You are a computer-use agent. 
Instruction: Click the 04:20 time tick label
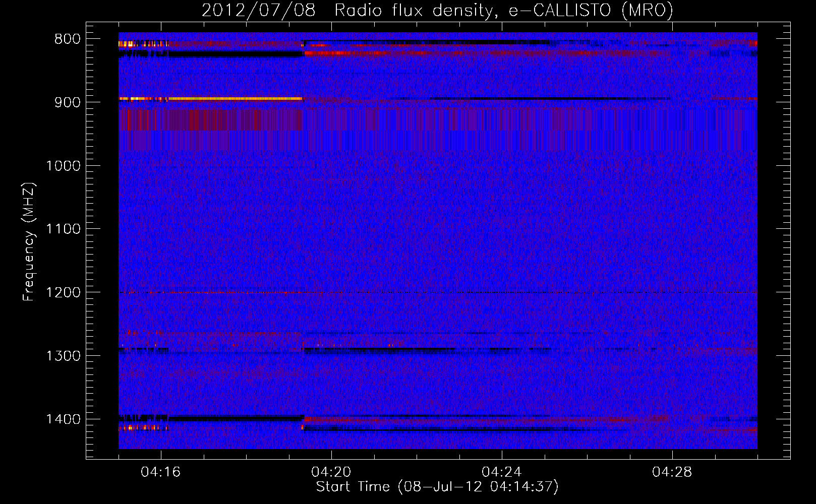(x=331, y=472)
